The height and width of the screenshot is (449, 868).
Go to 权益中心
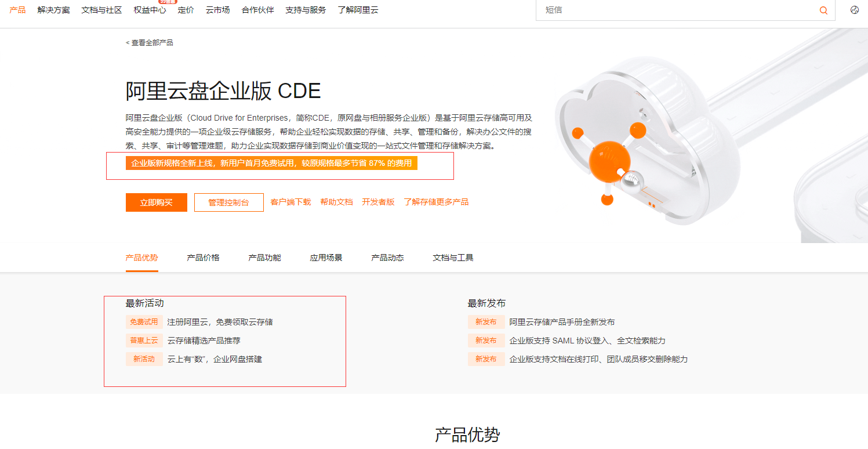[150, 10]
